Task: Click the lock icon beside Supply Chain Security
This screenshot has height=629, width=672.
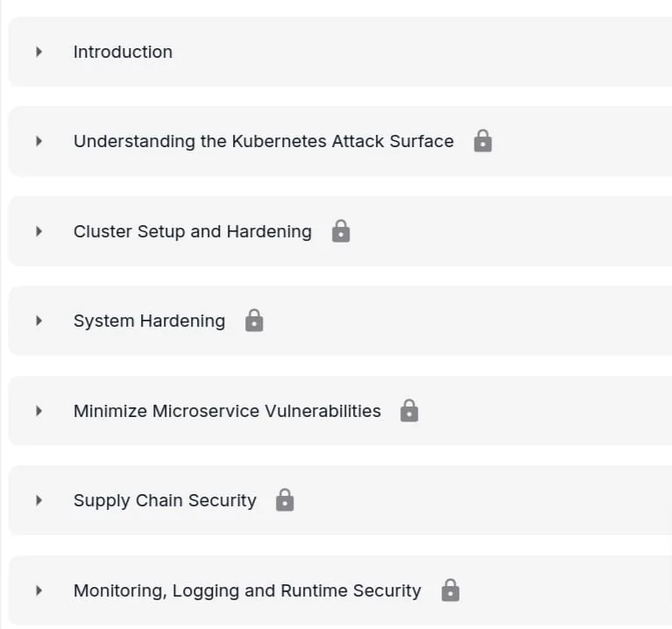Action: pos(285,500)
